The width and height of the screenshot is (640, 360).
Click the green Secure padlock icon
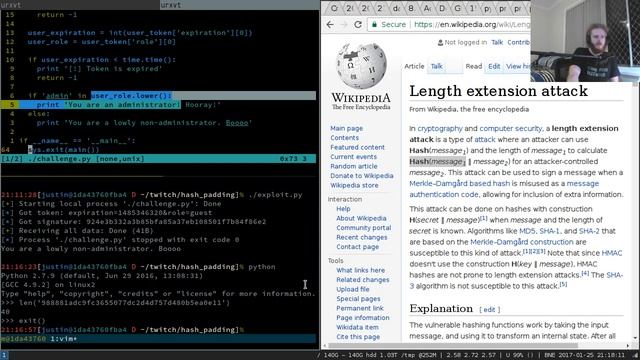(374, 24)
